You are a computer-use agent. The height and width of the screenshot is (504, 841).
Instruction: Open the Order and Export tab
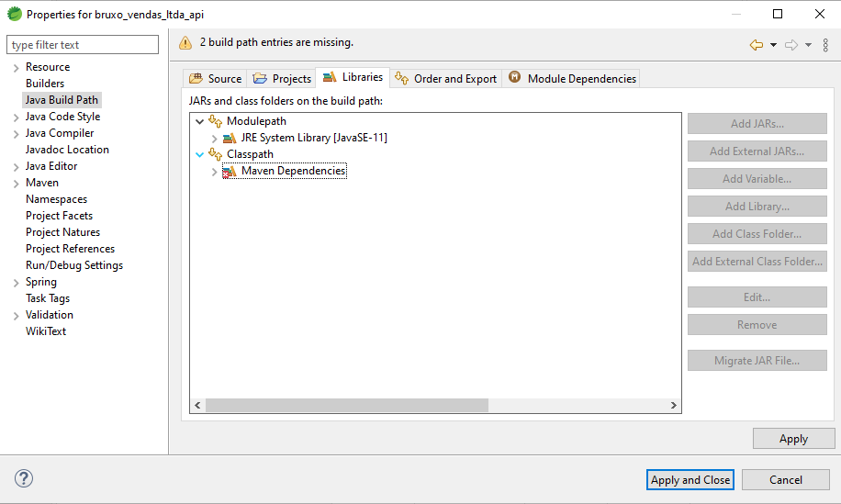tap(445, 79)
